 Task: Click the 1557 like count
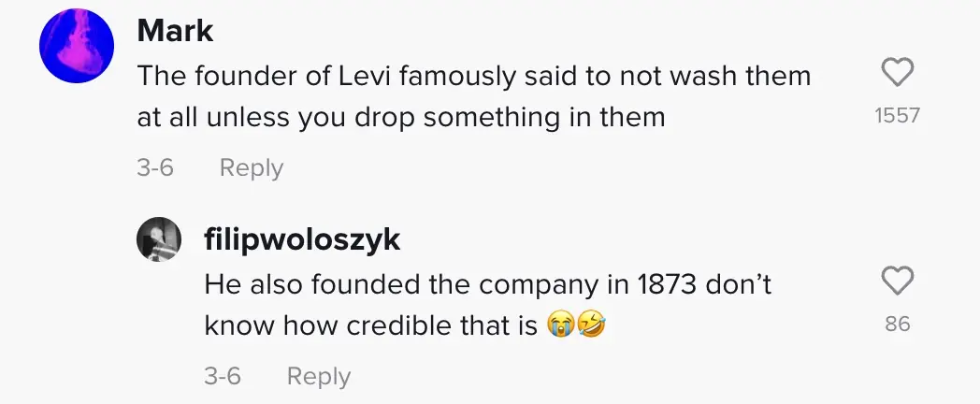pyautogui.click(x=898, y=116)
